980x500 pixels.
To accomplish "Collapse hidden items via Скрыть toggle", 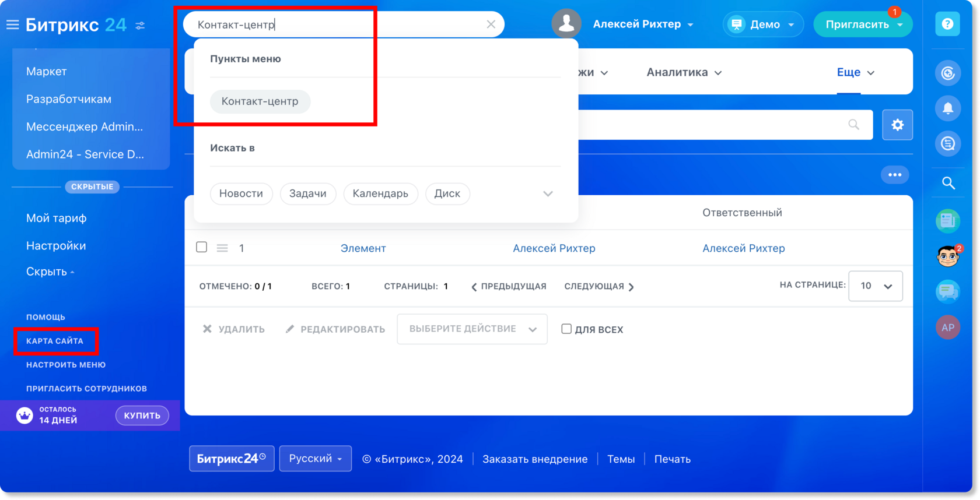I will (50, 272).
